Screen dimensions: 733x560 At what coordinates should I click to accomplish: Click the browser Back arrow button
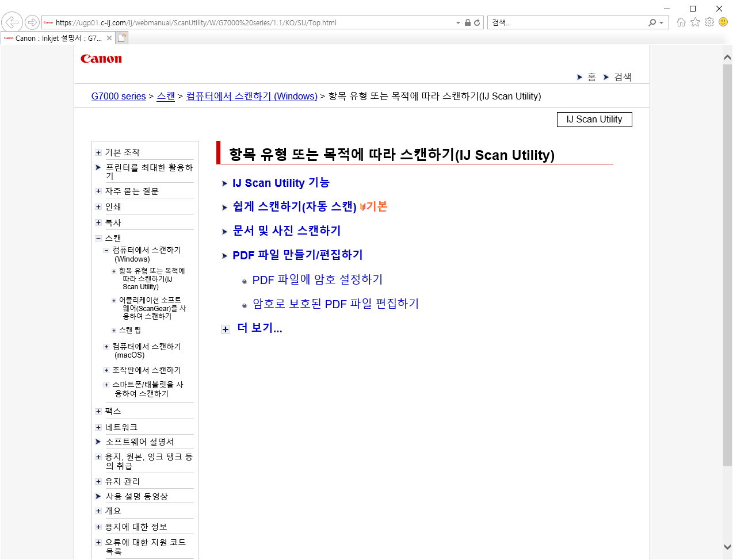(12, 22)
